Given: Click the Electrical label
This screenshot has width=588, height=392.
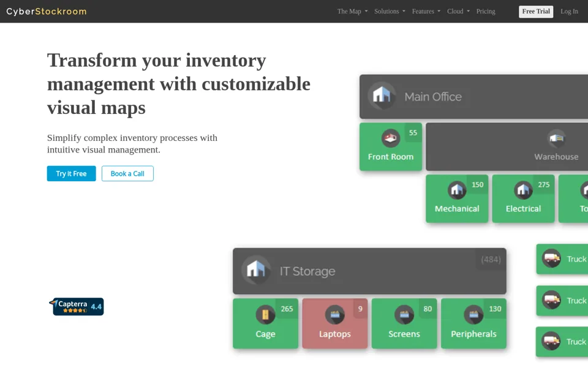Looking at the screenshot, I should (524, 209).
